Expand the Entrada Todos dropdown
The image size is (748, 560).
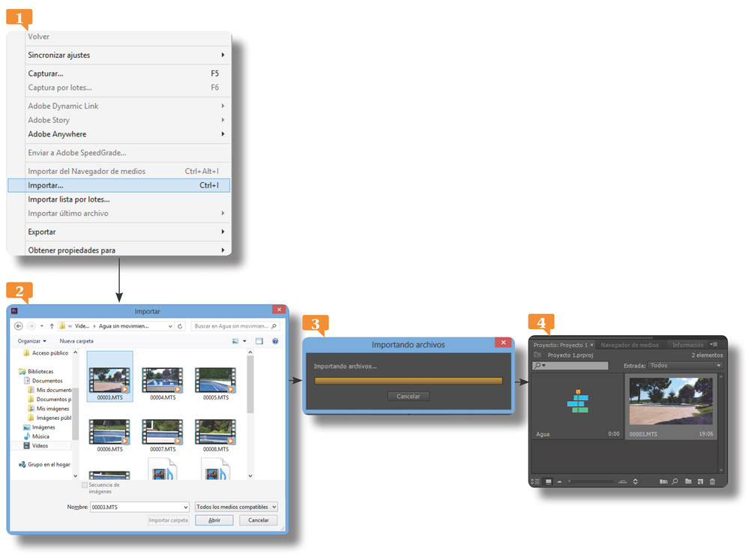coord(685,366)
